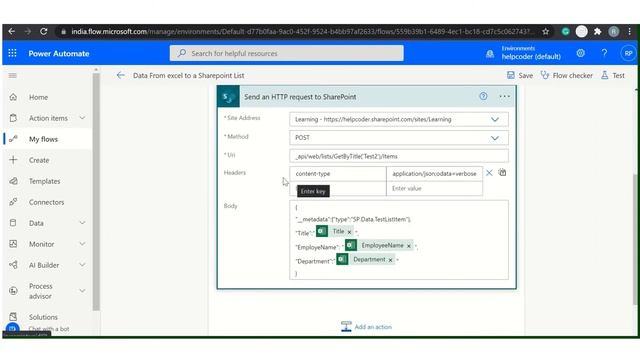This screenshot has width=640, height=360.
Task: Click the Excel icon on EmployeeName token
Action: point(351,245)
